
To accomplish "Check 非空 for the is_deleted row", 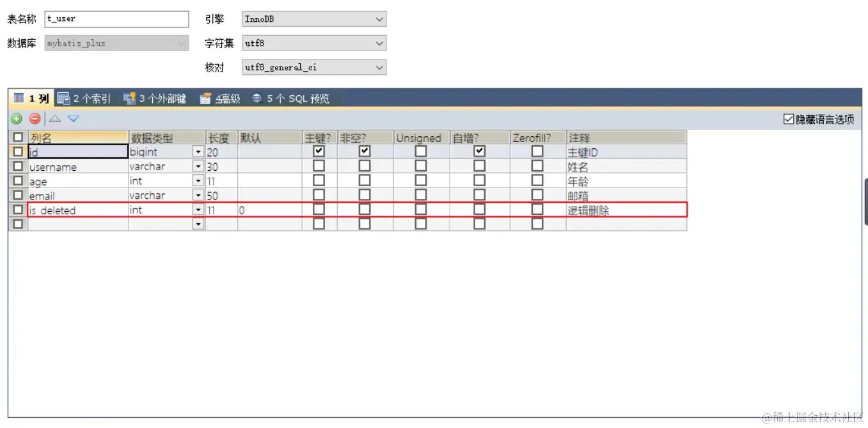I will (365, 209).
